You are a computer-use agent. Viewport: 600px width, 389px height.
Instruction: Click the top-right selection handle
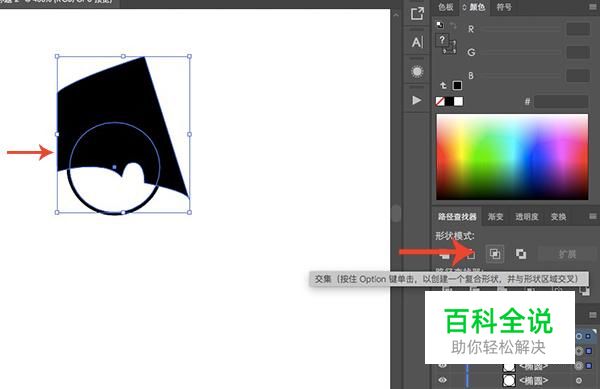pos(189,56)
